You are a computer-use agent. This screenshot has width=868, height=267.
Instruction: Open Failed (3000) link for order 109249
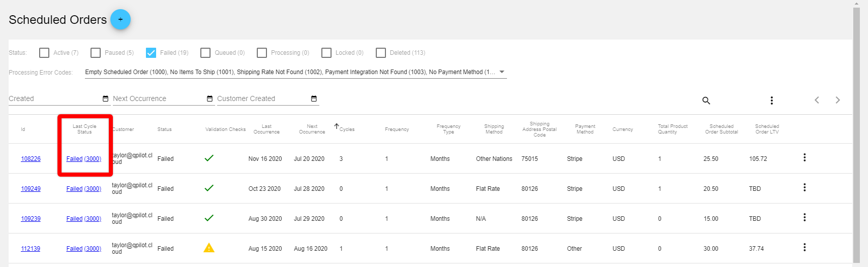point(84,189)
